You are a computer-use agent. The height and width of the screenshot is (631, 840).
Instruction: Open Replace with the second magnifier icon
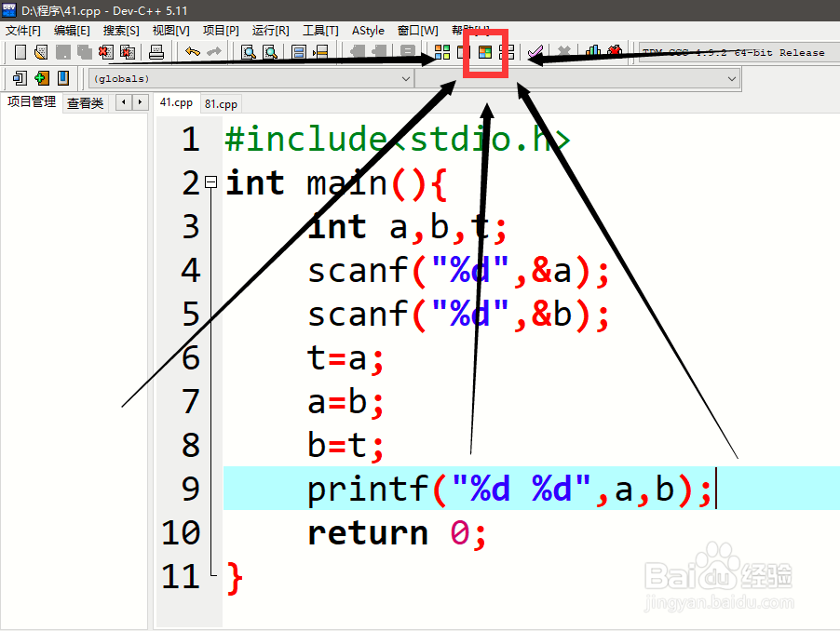[x=271, y=52]
